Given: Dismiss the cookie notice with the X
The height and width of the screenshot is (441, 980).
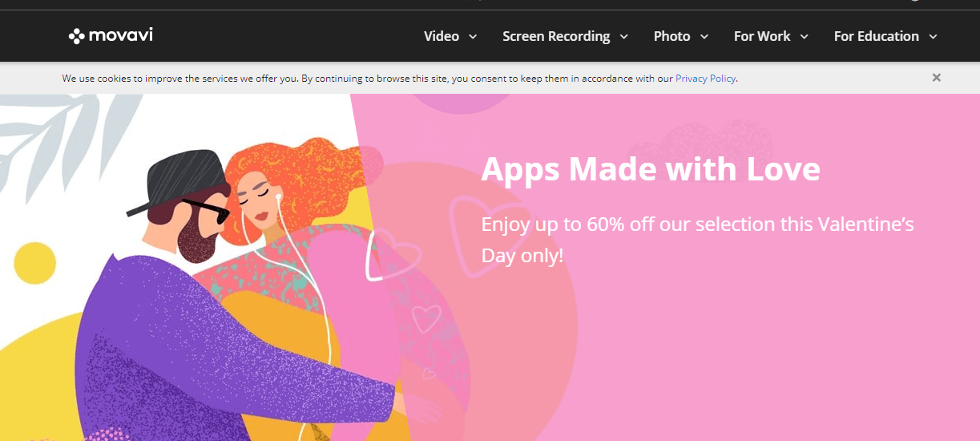Looking at the screenshot, I should click(936, 78).
